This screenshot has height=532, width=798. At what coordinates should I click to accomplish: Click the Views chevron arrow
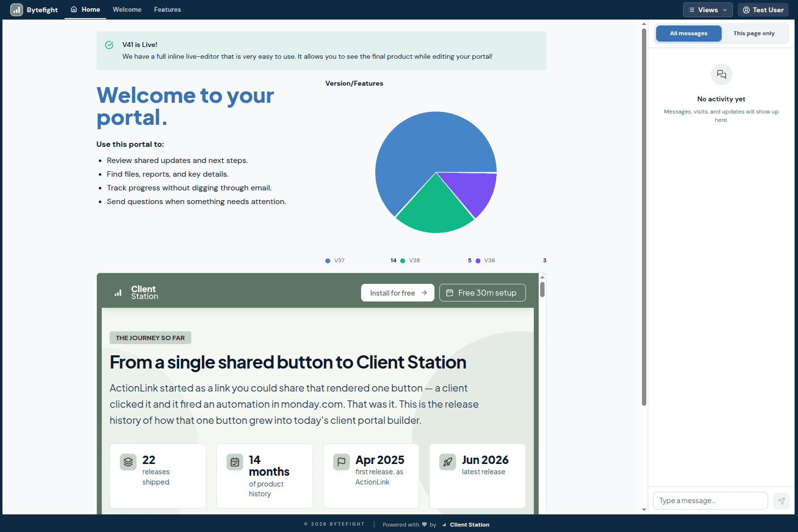[x=725, y=10]
